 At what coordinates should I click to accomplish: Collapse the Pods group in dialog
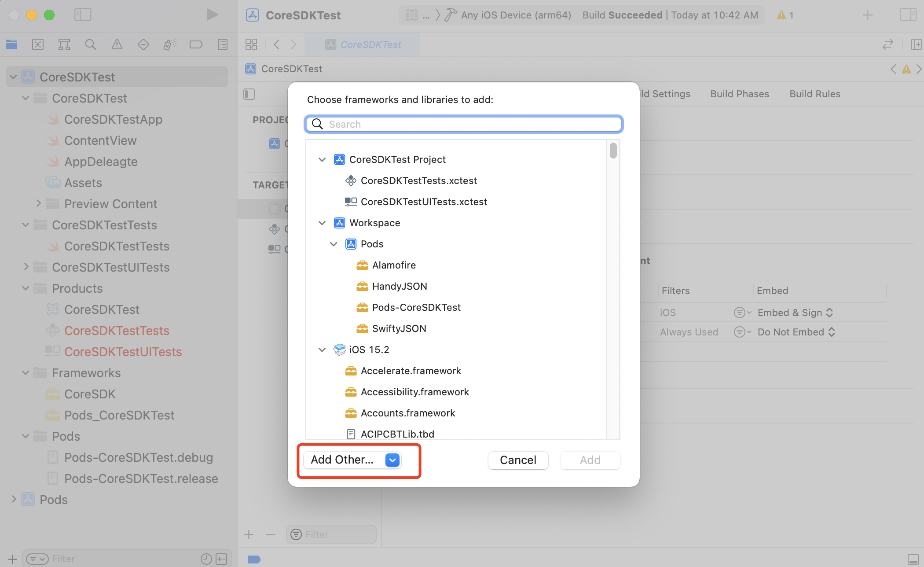pos(334,244)
